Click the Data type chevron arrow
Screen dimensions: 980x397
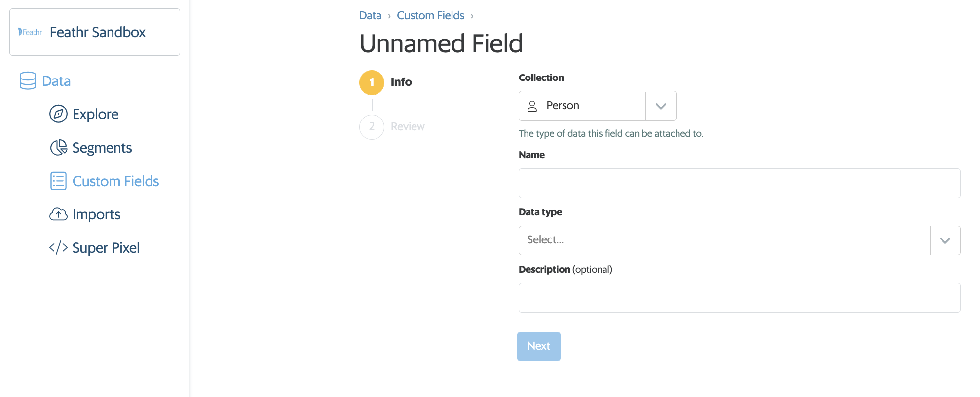coord(945,240)
